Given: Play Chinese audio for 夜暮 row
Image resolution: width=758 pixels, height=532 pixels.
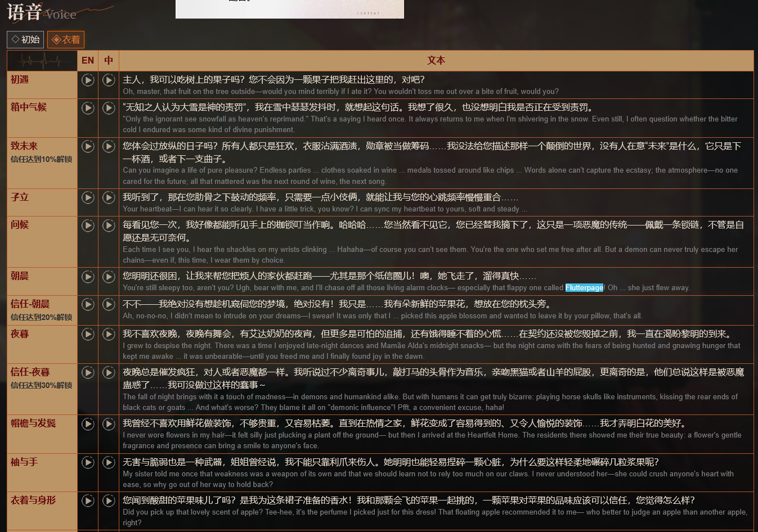Looking at the screenshot, I should point(109,334).
